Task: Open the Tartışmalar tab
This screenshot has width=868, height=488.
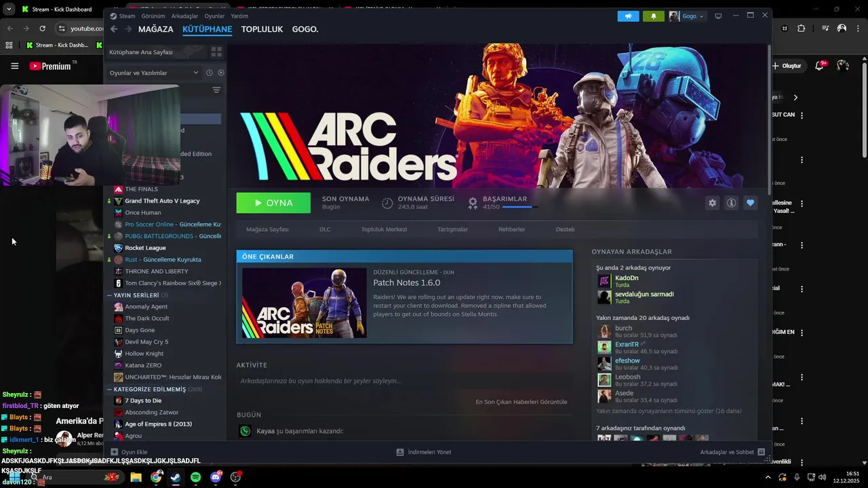Action: tap(452, 229)
